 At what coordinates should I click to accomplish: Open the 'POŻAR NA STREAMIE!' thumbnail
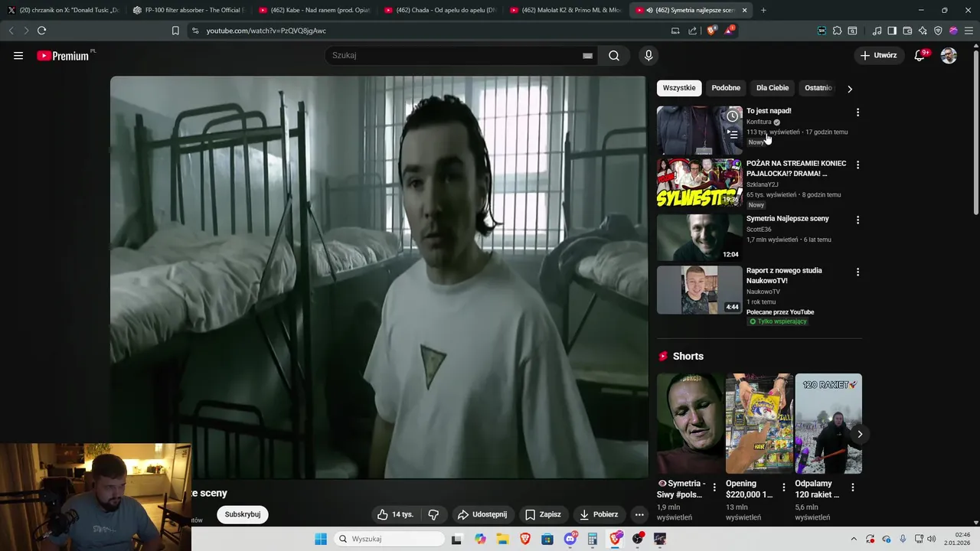click(x=700, y=182)
